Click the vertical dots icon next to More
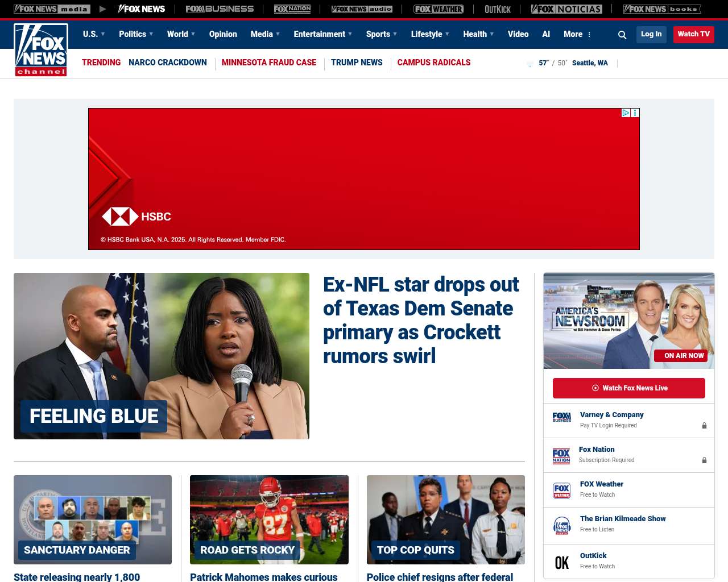The height and width of the screenshot is (582, 728). click(589, 35)
